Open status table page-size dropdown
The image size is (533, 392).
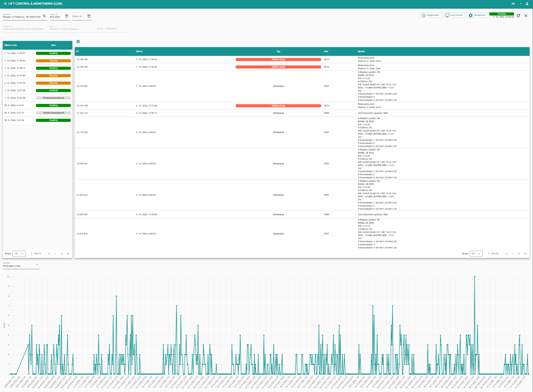pos(19,254)
